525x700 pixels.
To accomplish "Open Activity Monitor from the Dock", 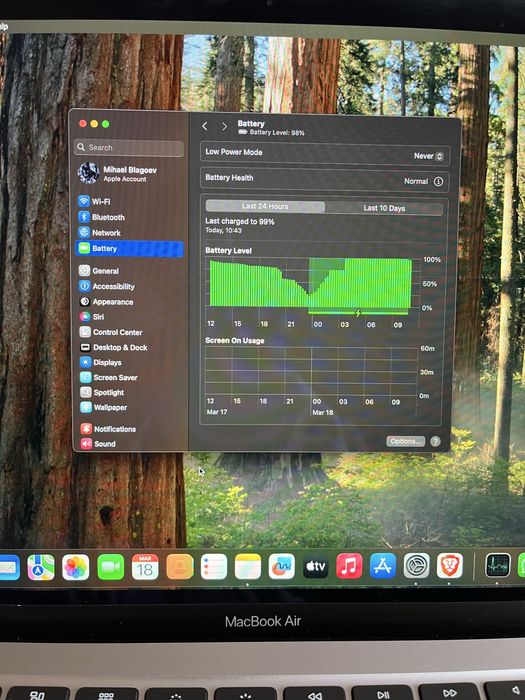I will click(x=497, y=566).
